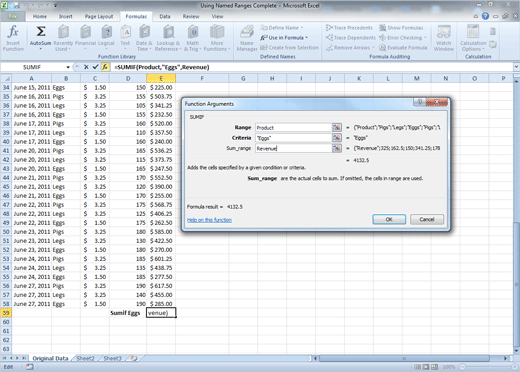520x372 pixels.
Task: Click into the Sum_range input field
Action: coord(293,148)
